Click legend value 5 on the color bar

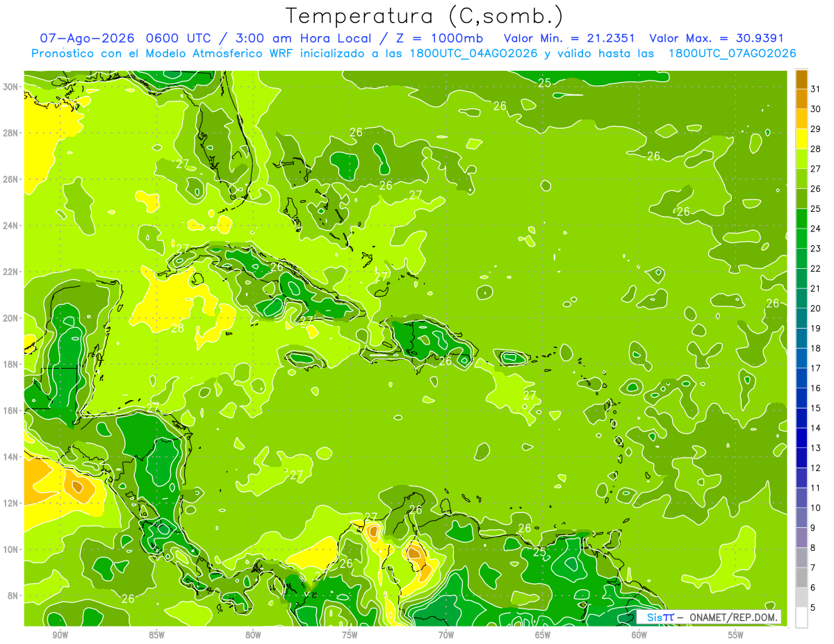coord(813,608)
